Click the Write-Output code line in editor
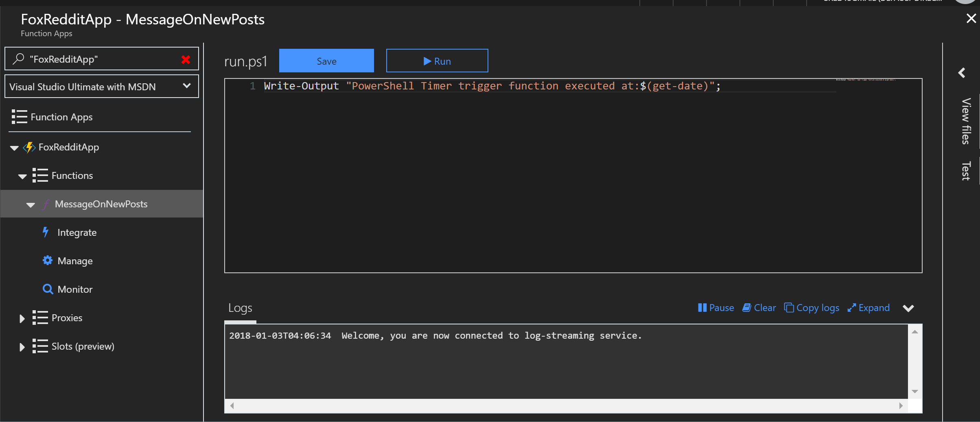The height and width of the screenshot is (422, 980). tap(492, 86)
